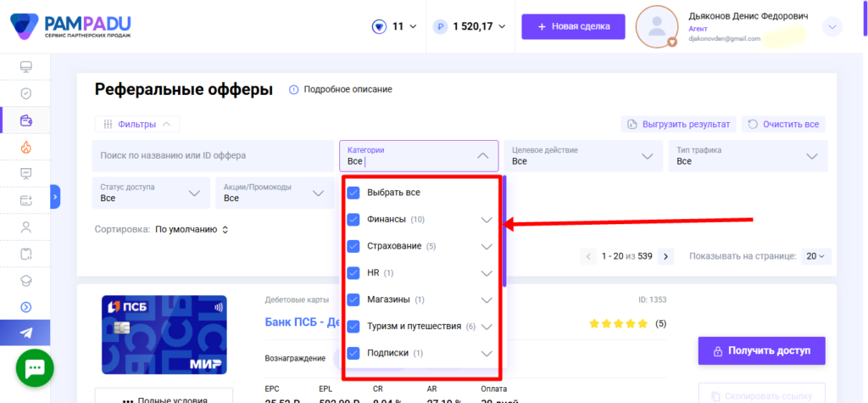Viewport: 868px width, 403px height.
Task: Click Получить доступ button
Action: pos(762,350)
